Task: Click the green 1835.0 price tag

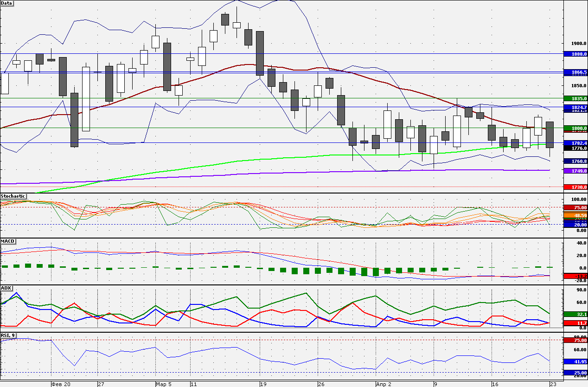Action: click(575, 98)
